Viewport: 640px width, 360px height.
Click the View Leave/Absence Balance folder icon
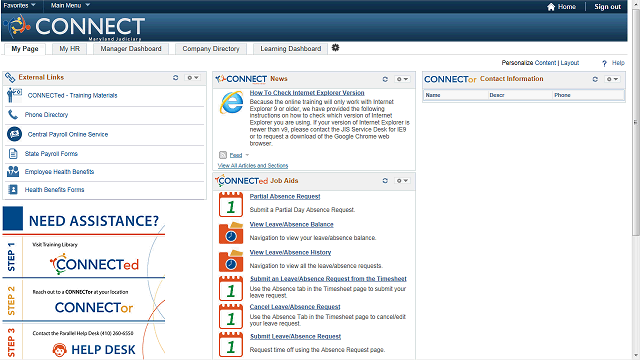pyautogui.click(x=231, y=233)
